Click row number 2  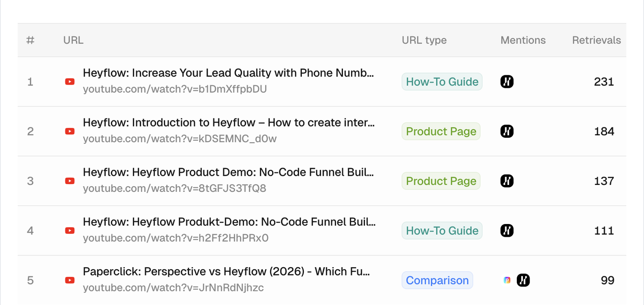point(30,131)
